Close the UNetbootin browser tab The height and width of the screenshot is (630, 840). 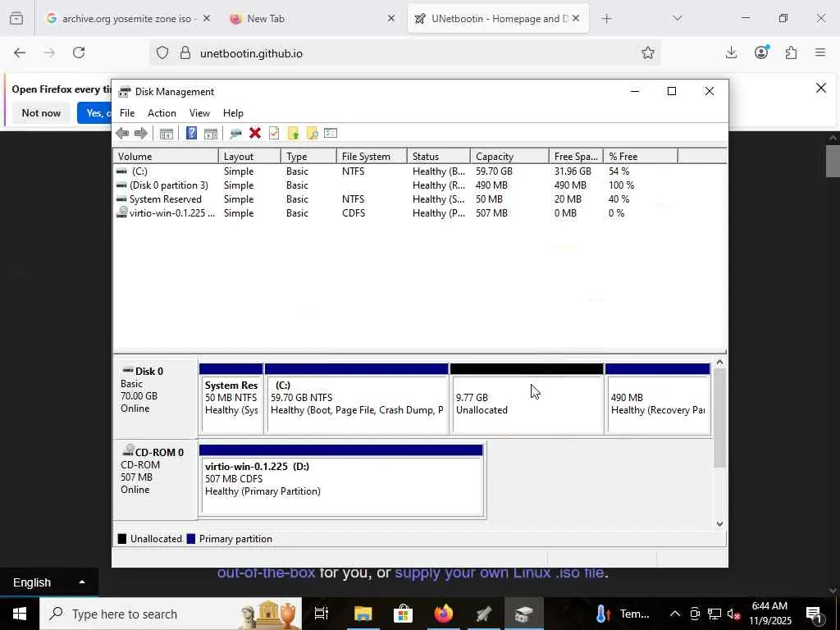(576, 18)
